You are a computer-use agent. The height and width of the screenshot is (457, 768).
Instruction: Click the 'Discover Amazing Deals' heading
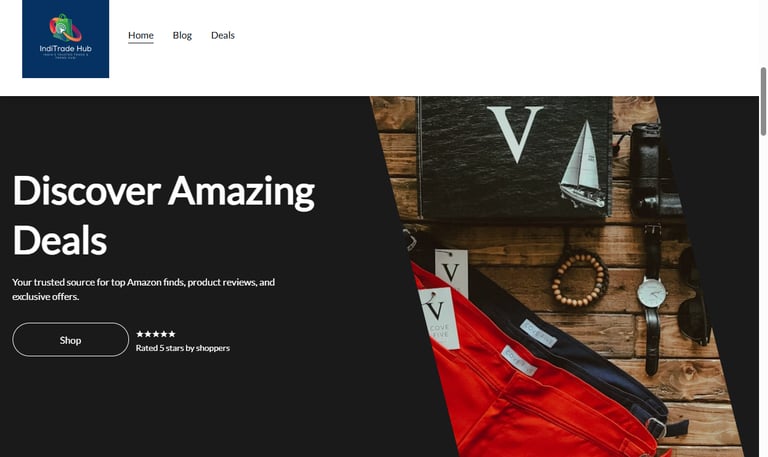coord(164,215)
